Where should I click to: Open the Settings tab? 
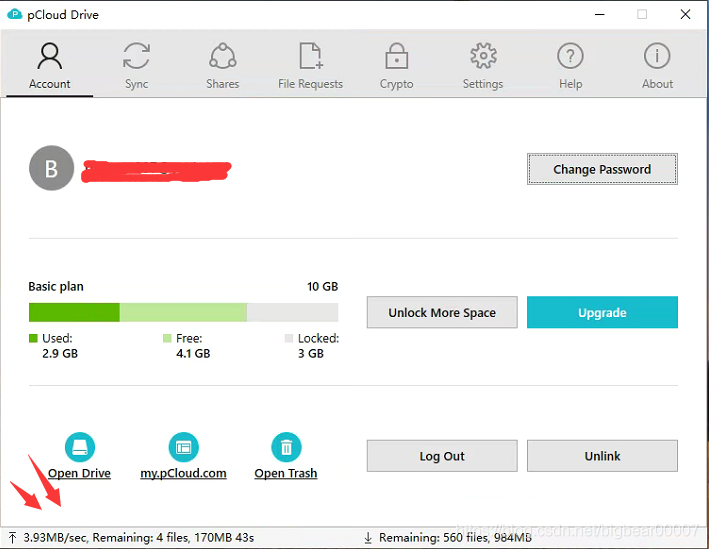pyautogui.click(x=483, y=66)
